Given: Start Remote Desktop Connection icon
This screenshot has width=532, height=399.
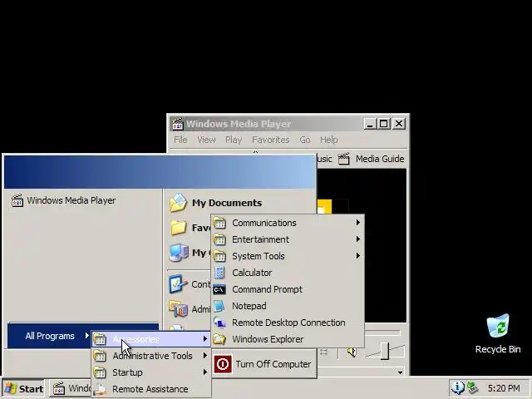Looking at the screenshot, I should (219, 323).
